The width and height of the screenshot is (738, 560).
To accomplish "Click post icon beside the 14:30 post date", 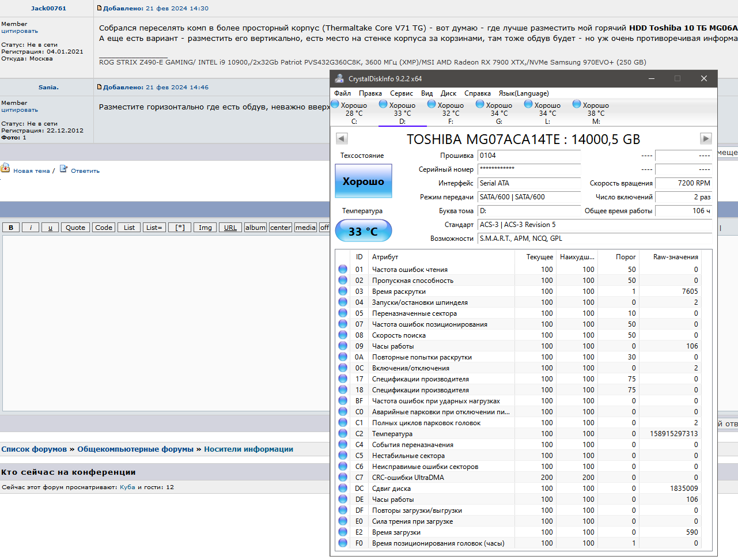I will (100, 8).
